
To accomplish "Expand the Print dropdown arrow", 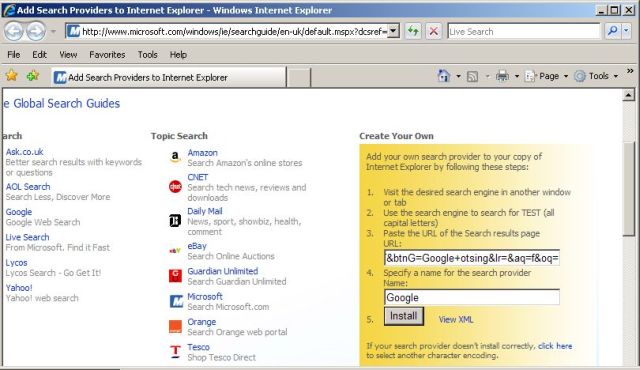I will [x=517, y=76].
